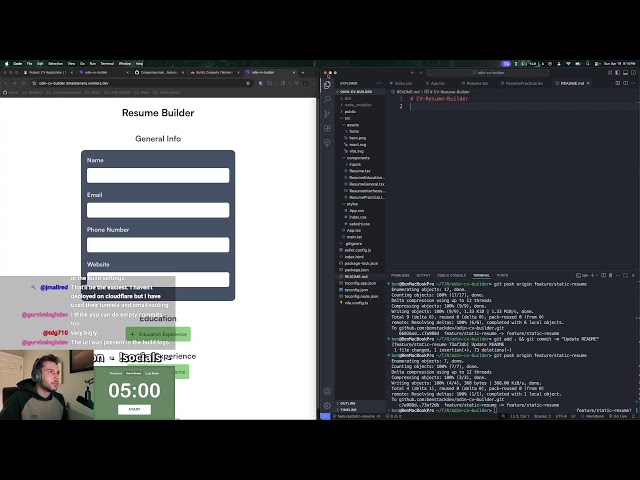Screen dimensions: 640x480
Task: Open the Apple menu
Action: click(7, 64)
